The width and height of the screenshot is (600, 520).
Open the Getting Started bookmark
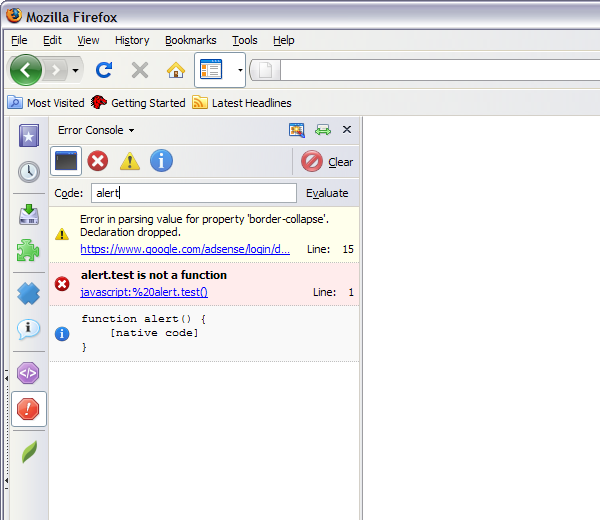138,103
